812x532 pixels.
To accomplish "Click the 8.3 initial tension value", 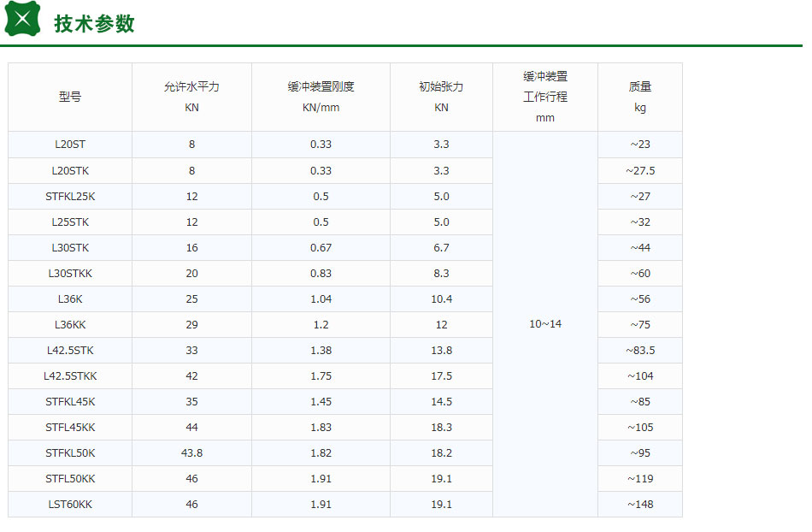I will pyautogui.click(x=441, y=274).
